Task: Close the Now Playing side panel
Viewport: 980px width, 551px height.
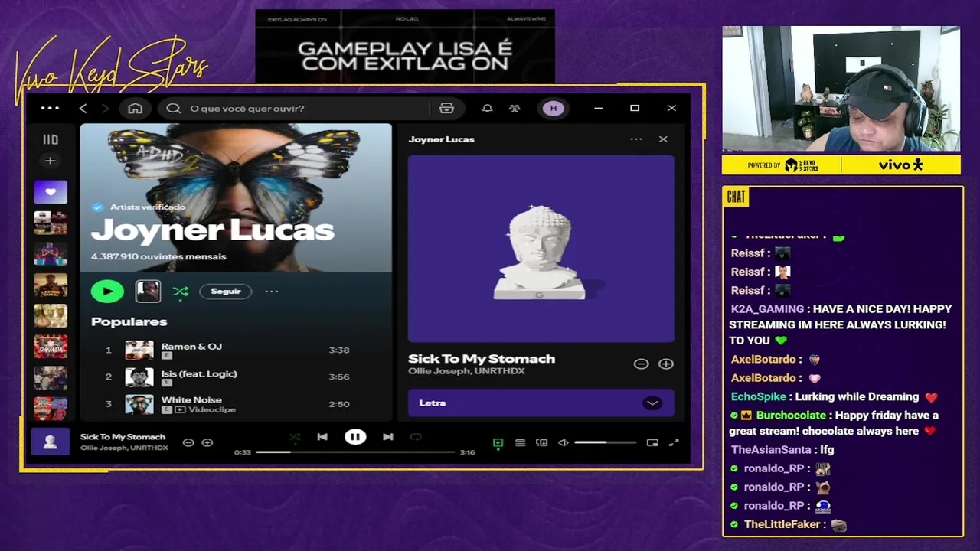Action: coord(663,139)
